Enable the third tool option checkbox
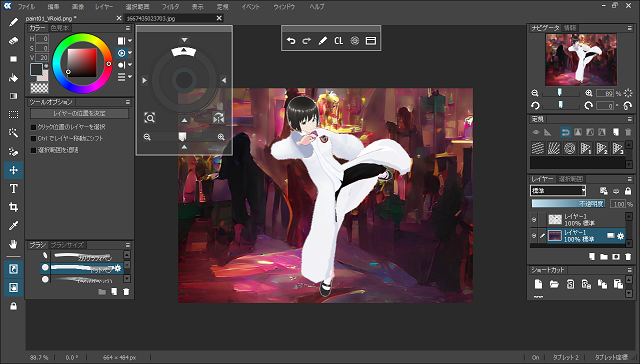The height and width of the screenshot is (364, 640). pos(33,150)
